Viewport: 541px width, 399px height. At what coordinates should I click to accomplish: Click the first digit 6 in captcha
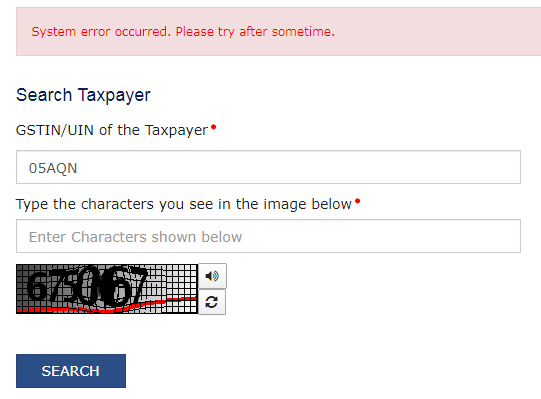coord(37,286)
